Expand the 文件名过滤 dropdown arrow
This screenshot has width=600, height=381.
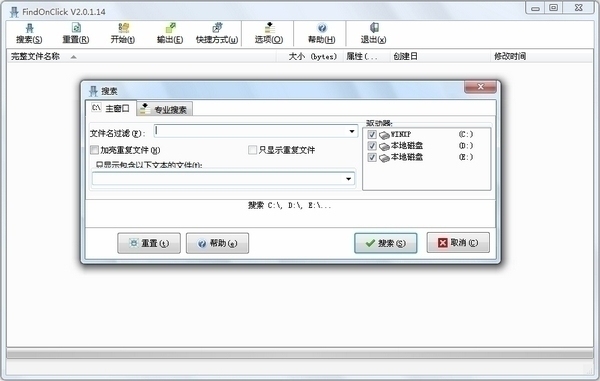352,131
